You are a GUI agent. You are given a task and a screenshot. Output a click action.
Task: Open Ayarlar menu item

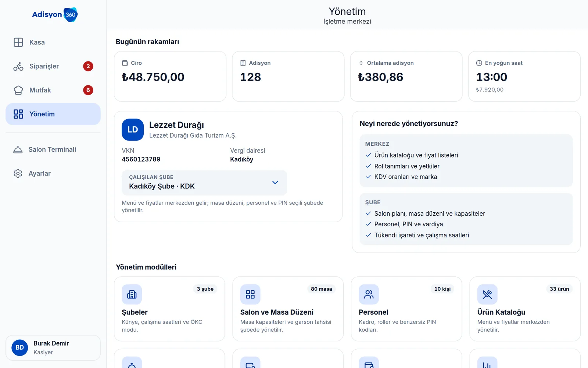point(53,173)
